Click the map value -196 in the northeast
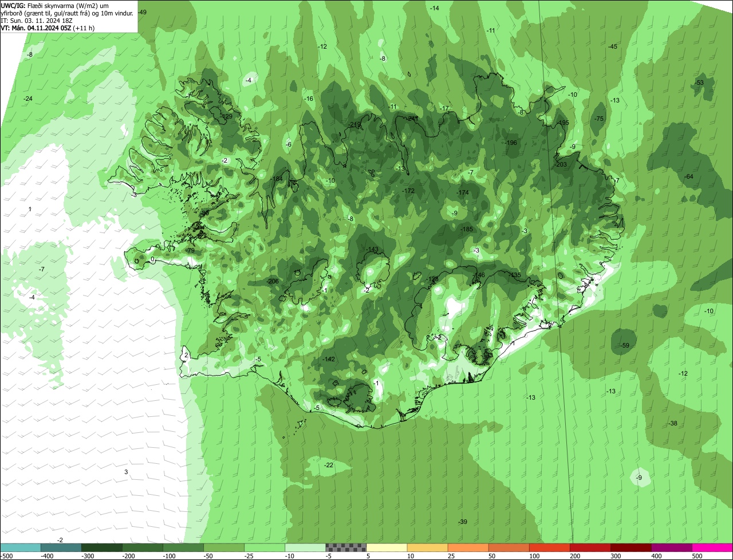 point(511,143)
